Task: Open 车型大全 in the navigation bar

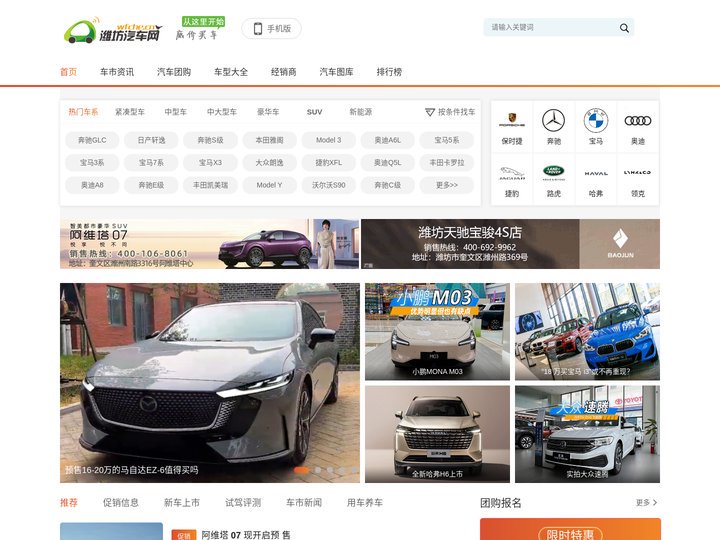Action: [231, 72]
